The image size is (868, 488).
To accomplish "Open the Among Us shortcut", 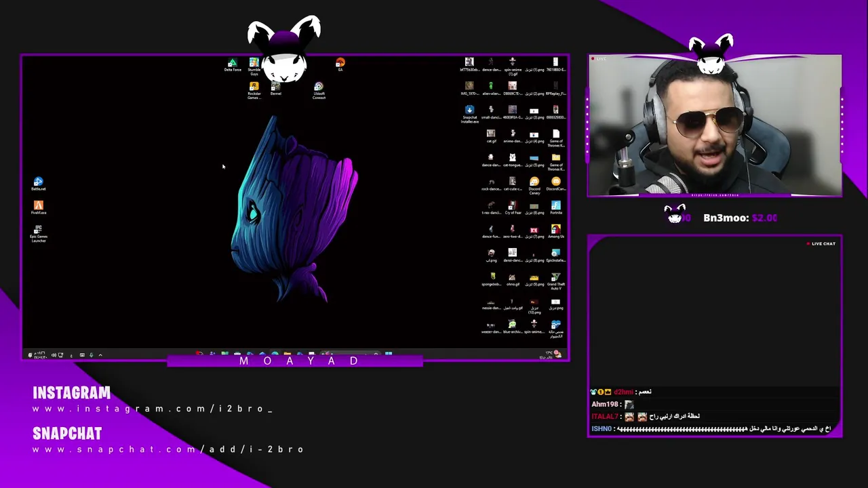I will (556, 232).
